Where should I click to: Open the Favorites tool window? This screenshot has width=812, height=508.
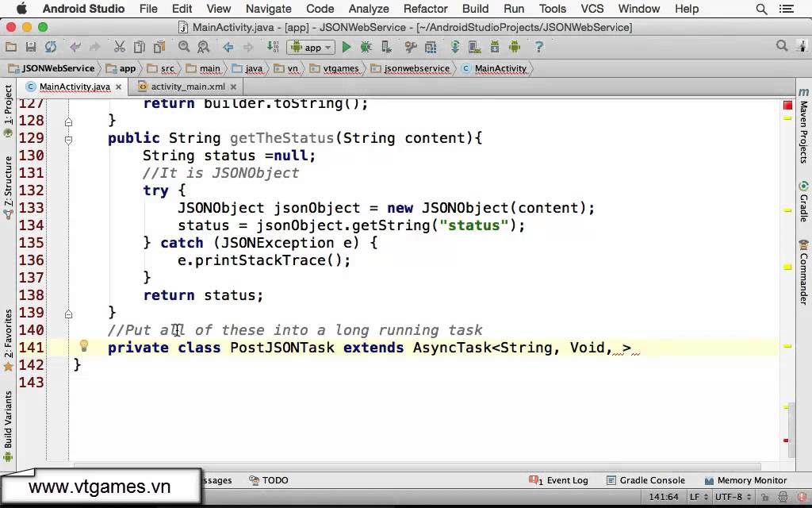point(8,340)
